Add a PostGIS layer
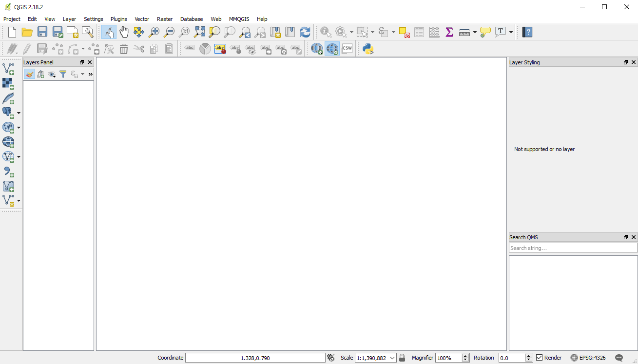638x364 pixels. (x=7, y=113)
